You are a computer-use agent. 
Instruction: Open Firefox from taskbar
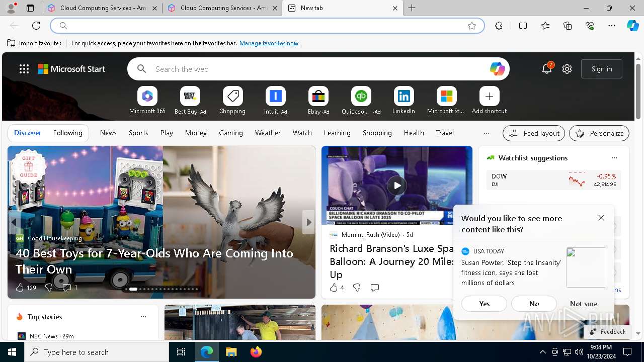(x=256, y=352)
